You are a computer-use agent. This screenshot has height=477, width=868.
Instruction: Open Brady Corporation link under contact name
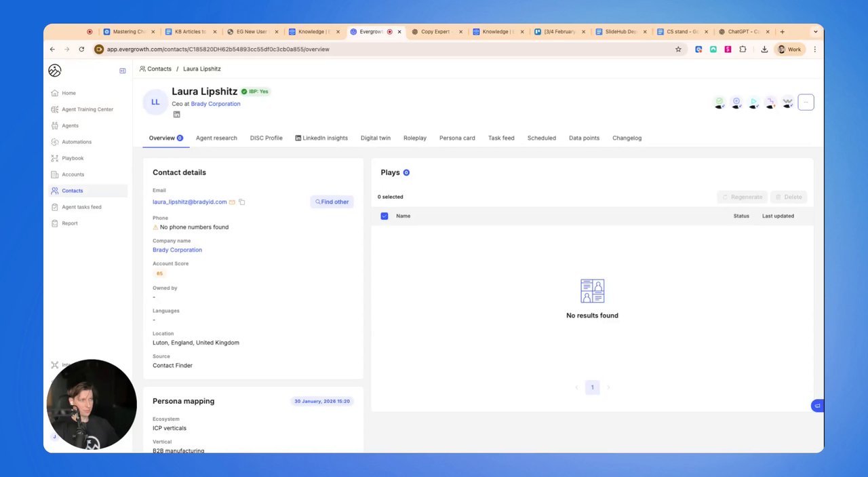(216, 104)
